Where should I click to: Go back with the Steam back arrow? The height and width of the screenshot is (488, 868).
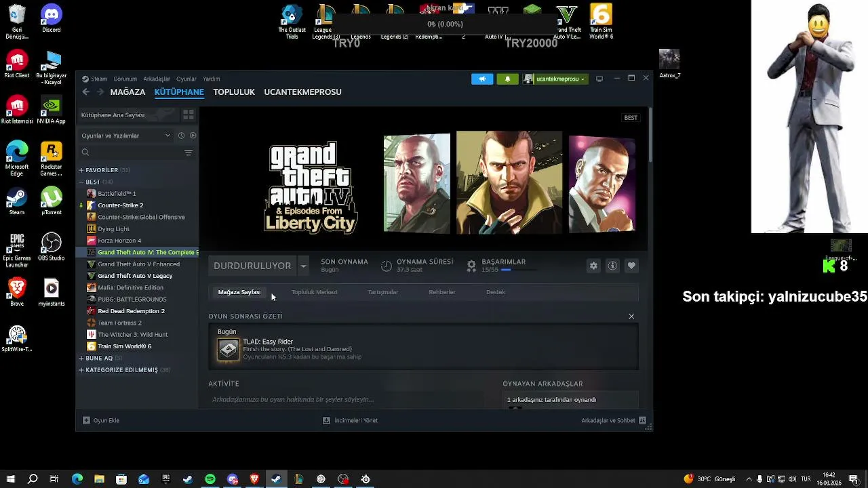point(85,91)
